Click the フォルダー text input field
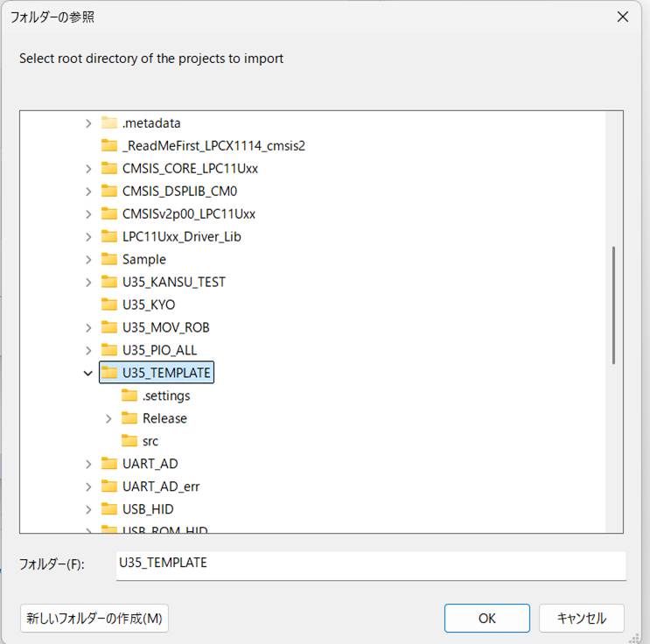650x644 pixels. click(x=371, y=563)
